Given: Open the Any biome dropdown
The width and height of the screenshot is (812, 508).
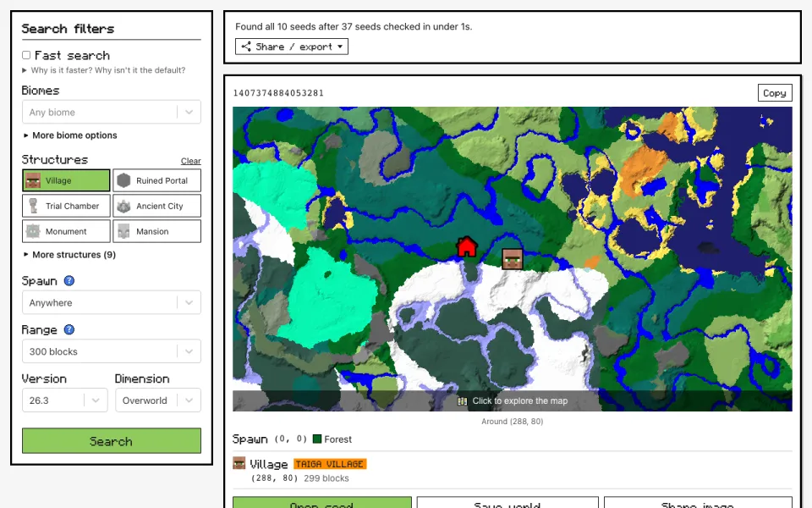Looking at the screenshot, I should coord(112,112).
